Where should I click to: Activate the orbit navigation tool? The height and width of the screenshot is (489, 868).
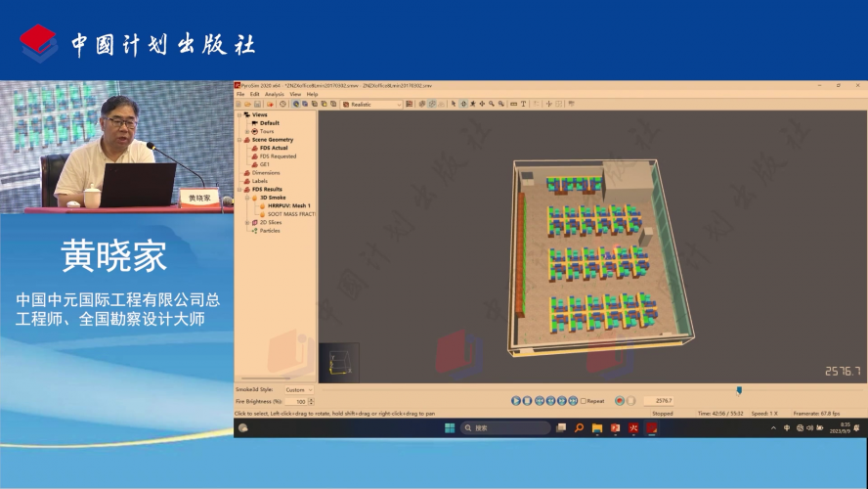463,104
